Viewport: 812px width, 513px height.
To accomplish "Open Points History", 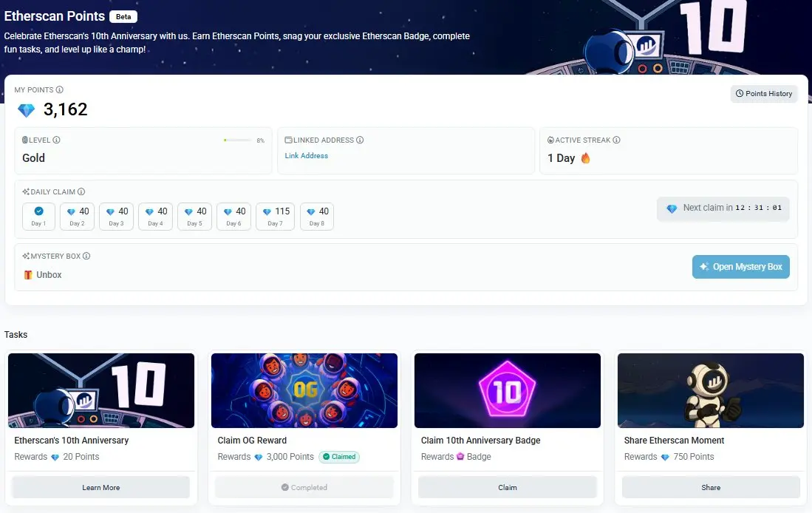I will (764, 94).
